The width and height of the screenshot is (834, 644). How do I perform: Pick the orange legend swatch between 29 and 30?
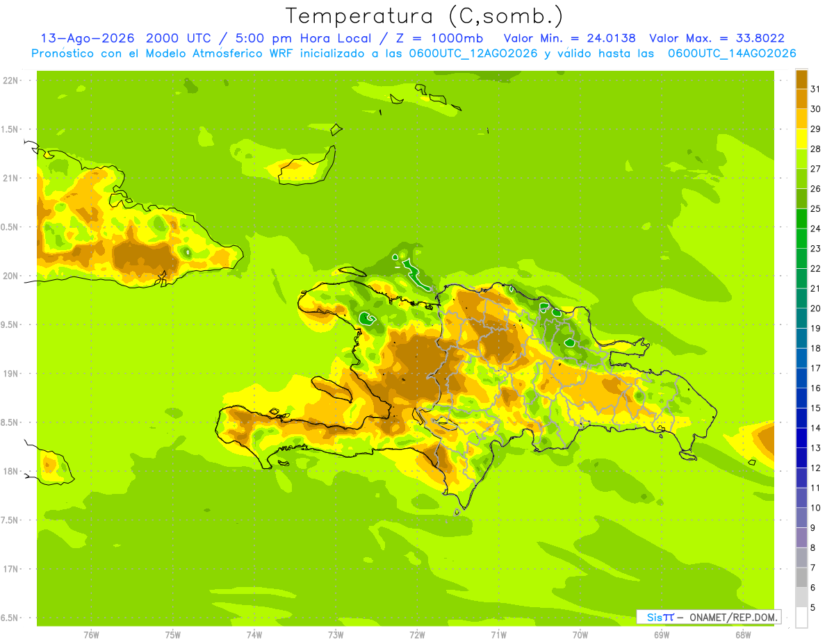[x=801, y=119]
